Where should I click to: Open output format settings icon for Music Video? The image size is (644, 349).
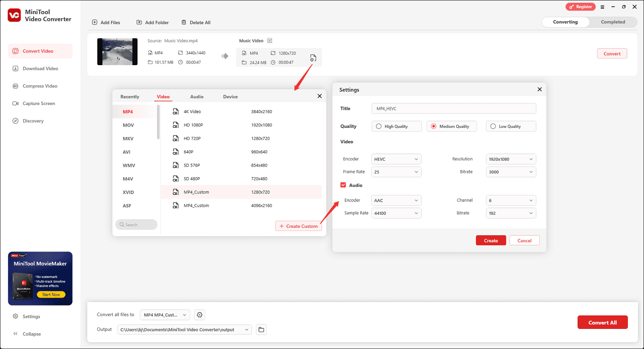tap(313, 58)
